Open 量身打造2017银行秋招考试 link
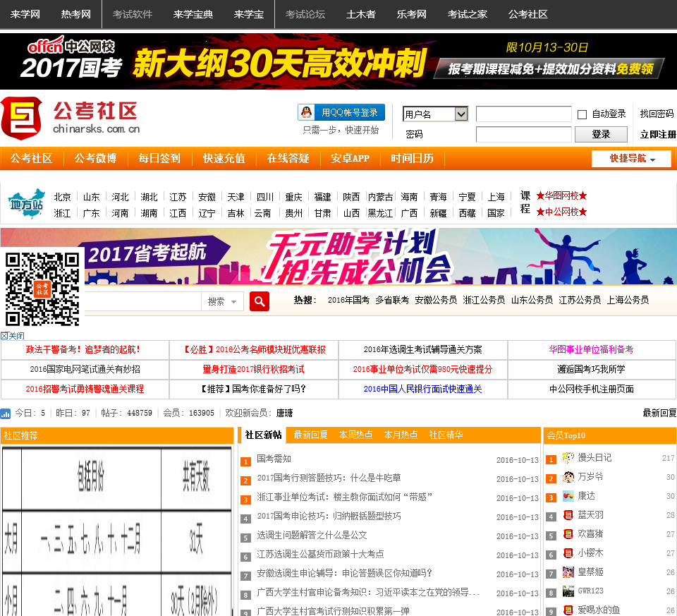This screenshot has height=616, width=677. [x=253, y=369]
